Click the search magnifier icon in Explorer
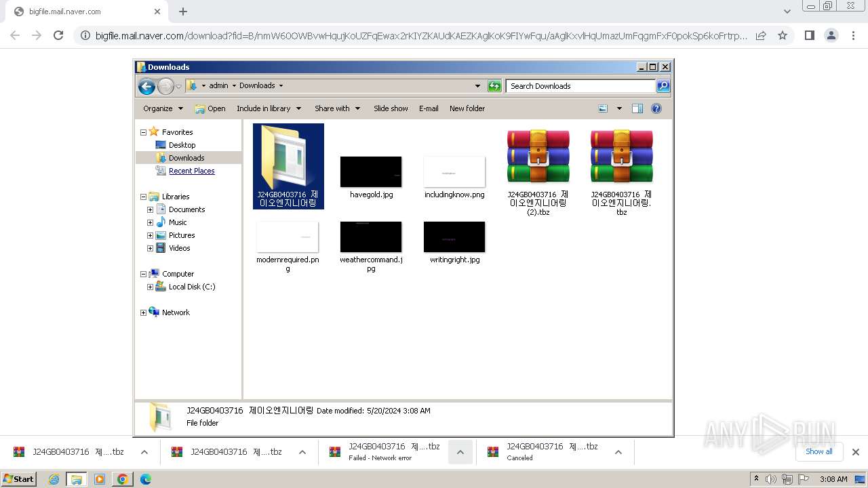Image resolution: width=868 pixels, height=488 pixels. pos(663,86)
